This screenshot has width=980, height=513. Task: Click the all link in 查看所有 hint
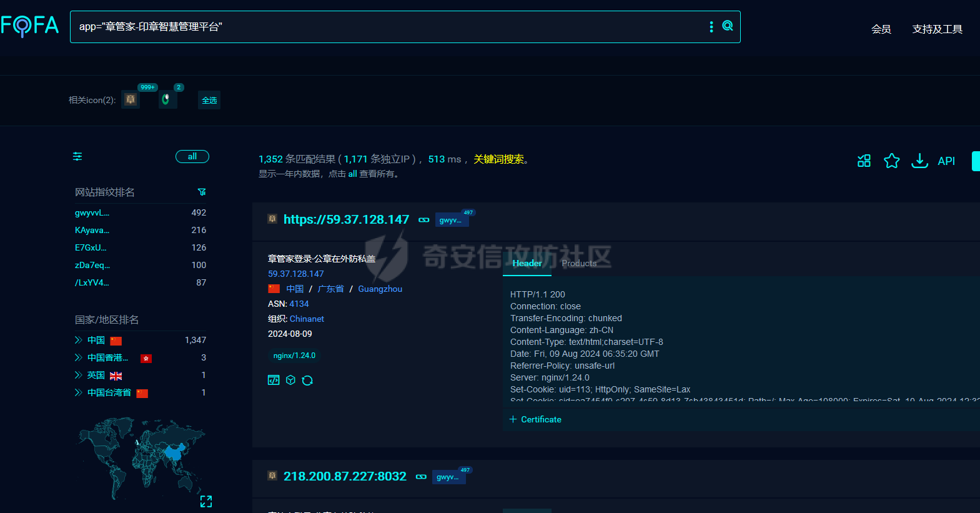point(353,174)
